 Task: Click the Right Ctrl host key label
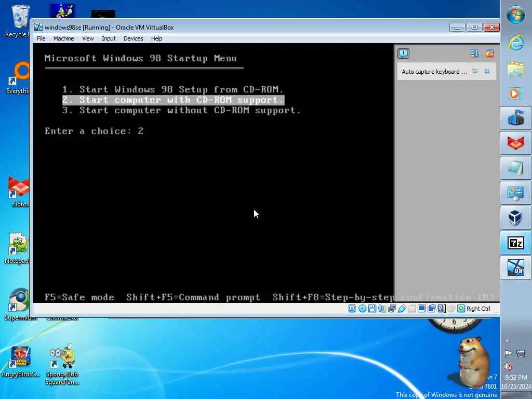(x=478, y=309)
